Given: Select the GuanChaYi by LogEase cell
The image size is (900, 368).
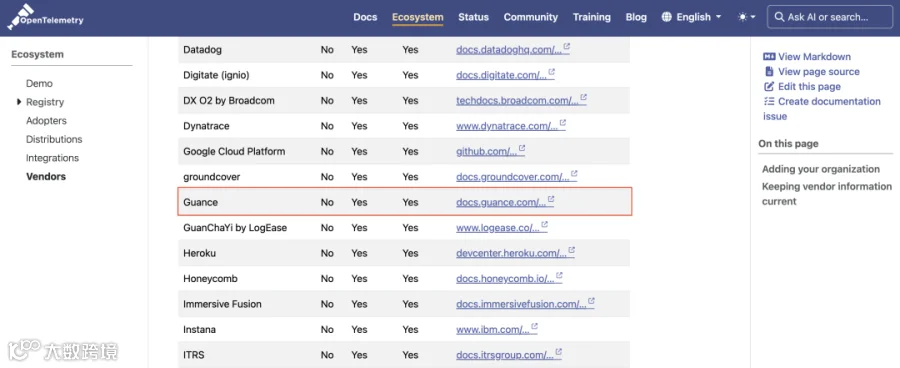Looking at the screenshot, I should coord(235,228).
